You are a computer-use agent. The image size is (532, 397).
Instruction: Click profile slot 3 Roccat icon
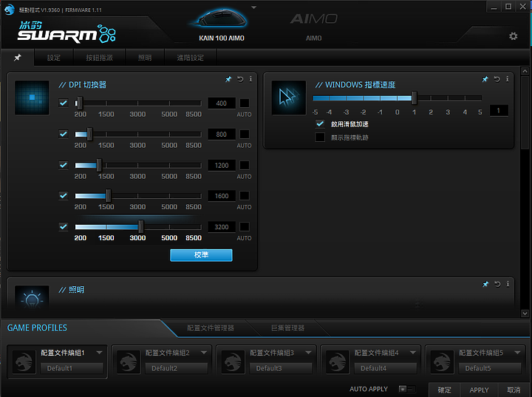[233, 362]
